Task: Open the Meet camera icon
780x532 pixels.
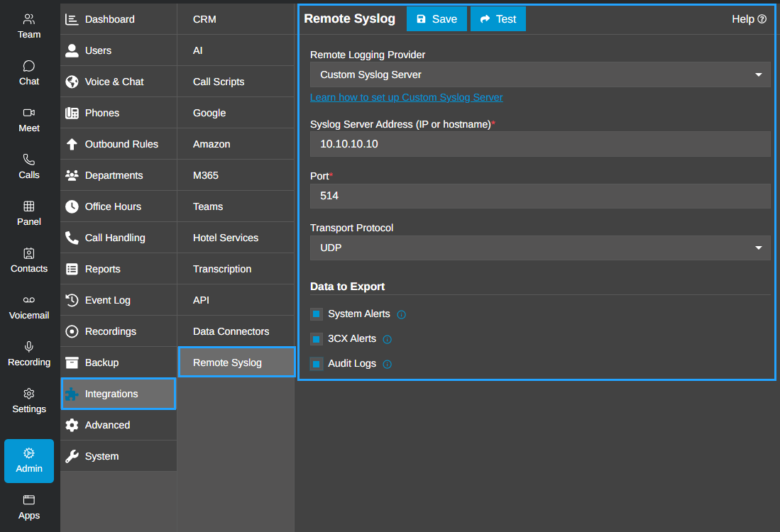Action: click(29, 113)
